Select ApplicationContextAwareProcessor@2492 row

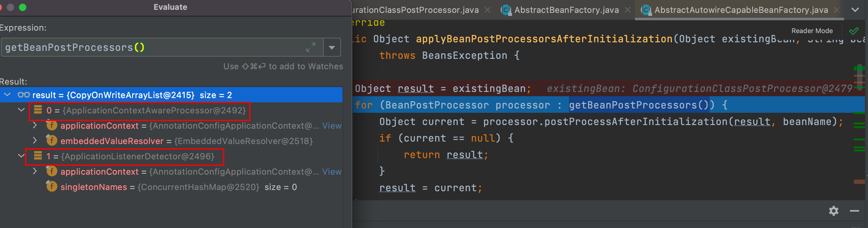pyautogui.click(x=171, y=110)
